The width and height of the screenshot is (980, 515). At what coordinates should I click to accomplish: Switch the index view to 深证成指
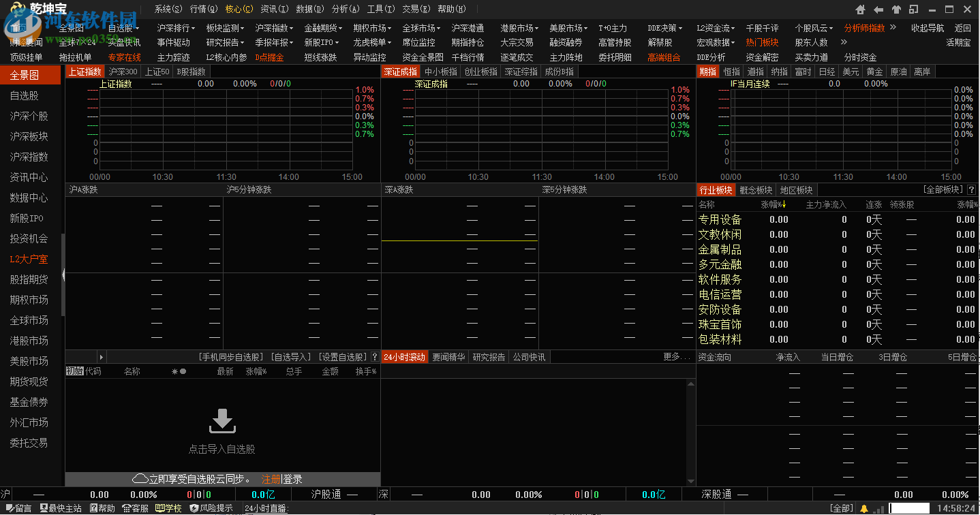tap(401, 71)
